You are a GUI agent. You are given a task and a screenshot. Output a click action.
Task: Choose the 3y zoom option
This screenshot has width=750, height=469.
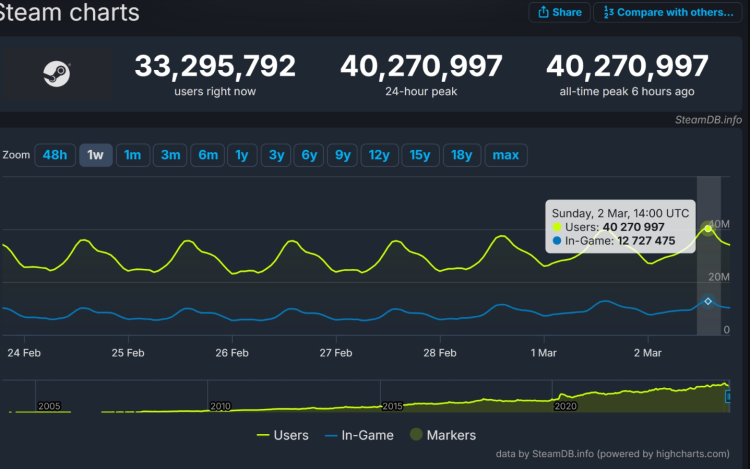pos(275,155)
